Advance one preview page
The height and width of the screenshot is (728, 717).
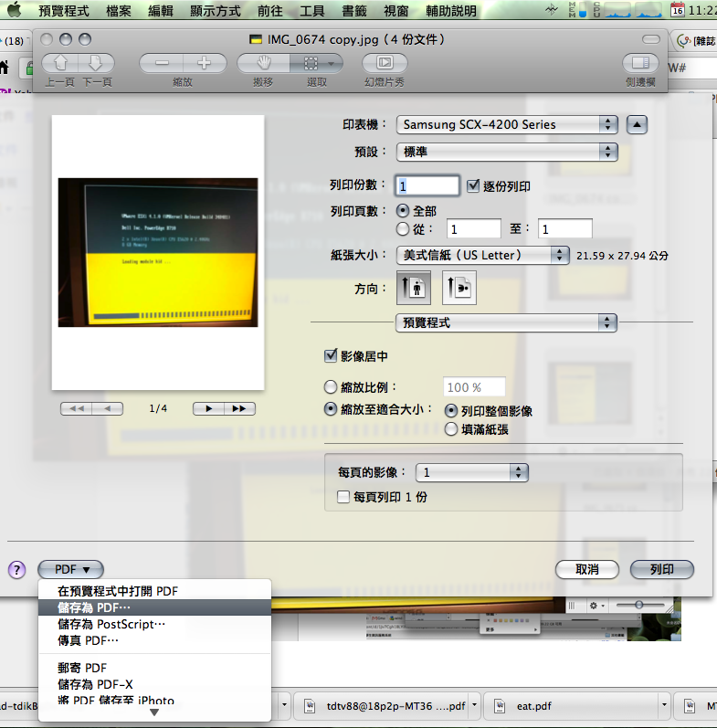[208, 408]
